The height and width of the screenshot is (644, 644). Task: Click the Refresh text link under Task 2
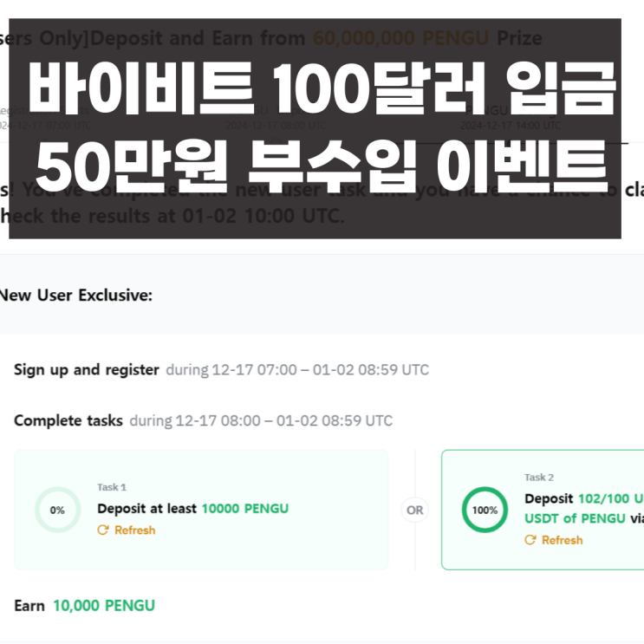[562, 540]
